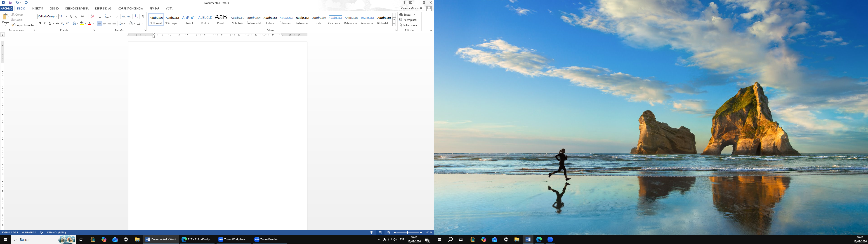
Task: Click the clear formatting eraser icon
Action: point(92,16)
